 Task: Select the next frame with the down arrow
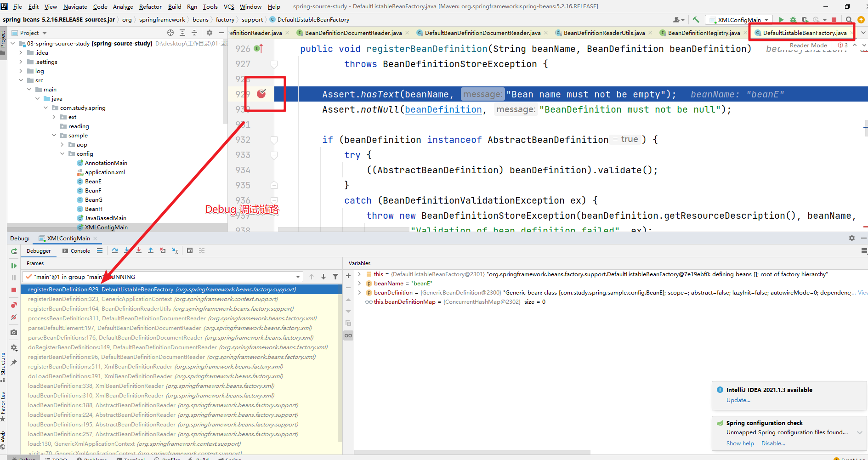323,277
